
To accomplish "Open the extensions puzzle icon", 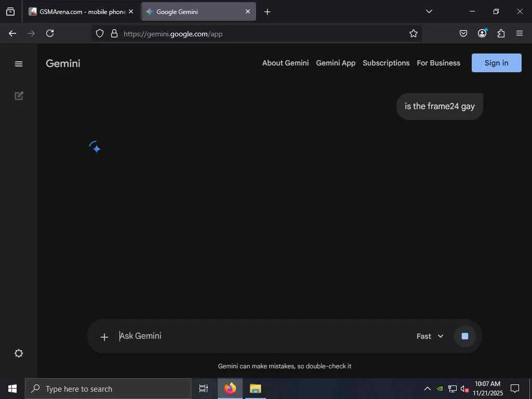I will click(501, 33).
